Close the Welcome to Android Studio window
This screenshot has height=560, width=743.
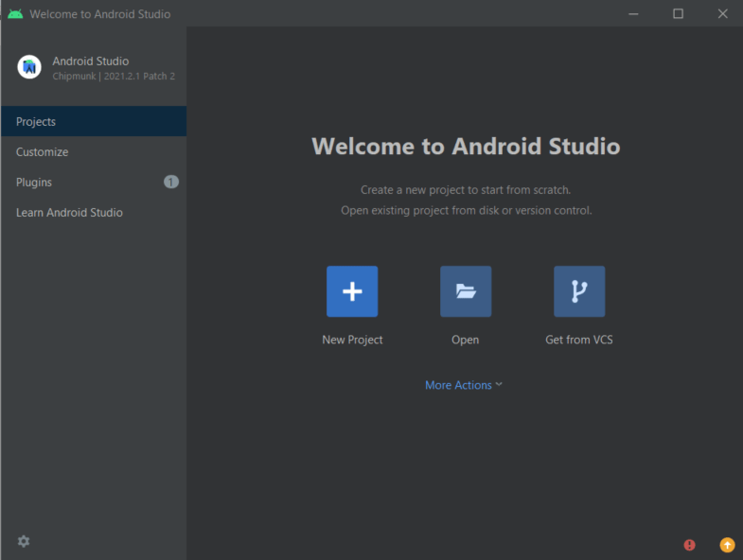(722, 14)
